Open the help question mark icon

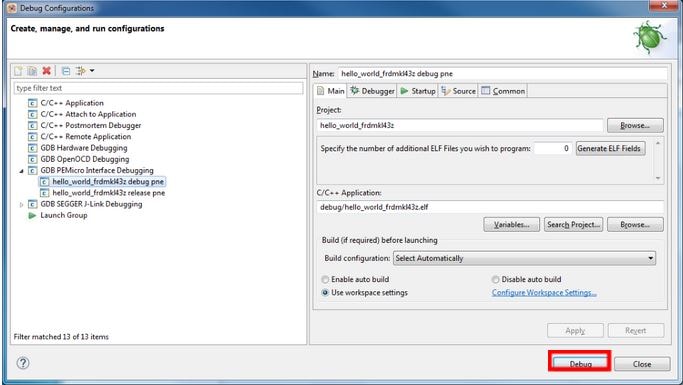pyautogui.click(x=23, y=363)
